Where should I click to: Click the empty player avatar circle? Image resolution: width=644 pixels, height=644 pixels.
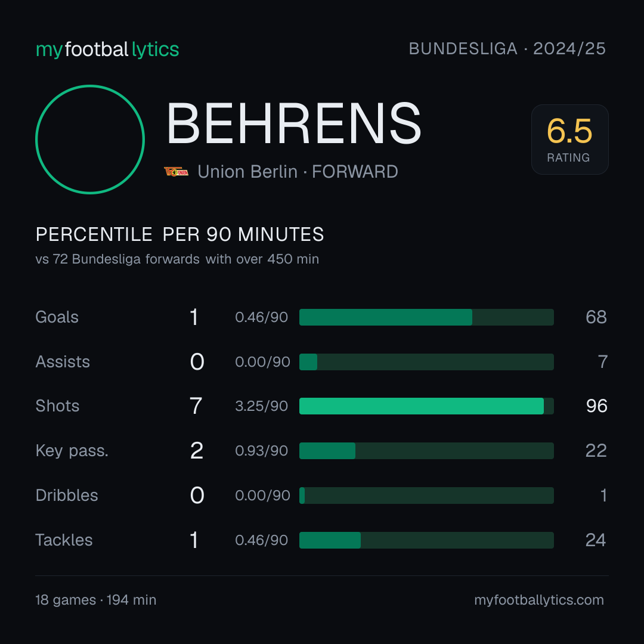pyautogui.click(x=90, y=139)
